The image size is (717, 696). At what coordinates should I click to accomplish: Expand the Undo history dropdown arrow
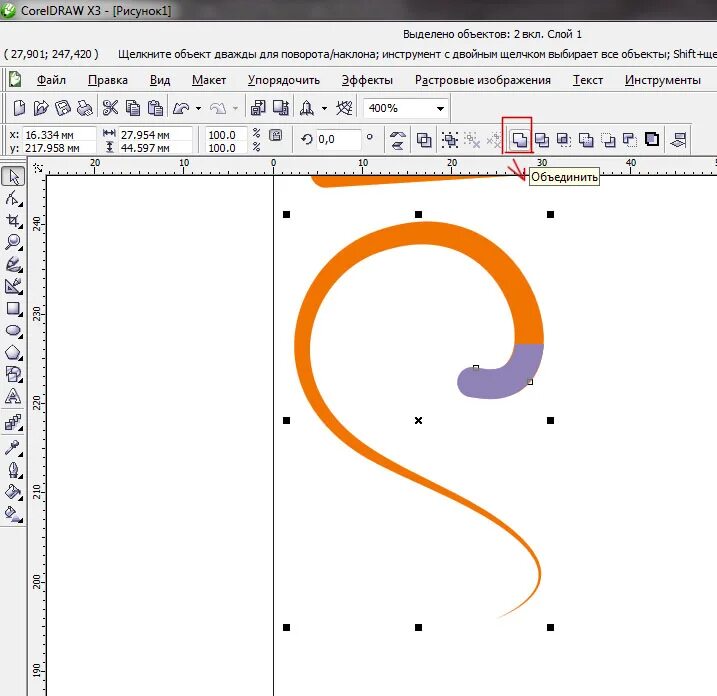point(198,108)
